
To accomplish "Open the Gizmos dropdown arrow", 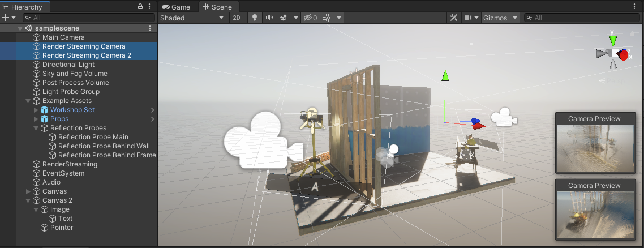I will [514, 18].
